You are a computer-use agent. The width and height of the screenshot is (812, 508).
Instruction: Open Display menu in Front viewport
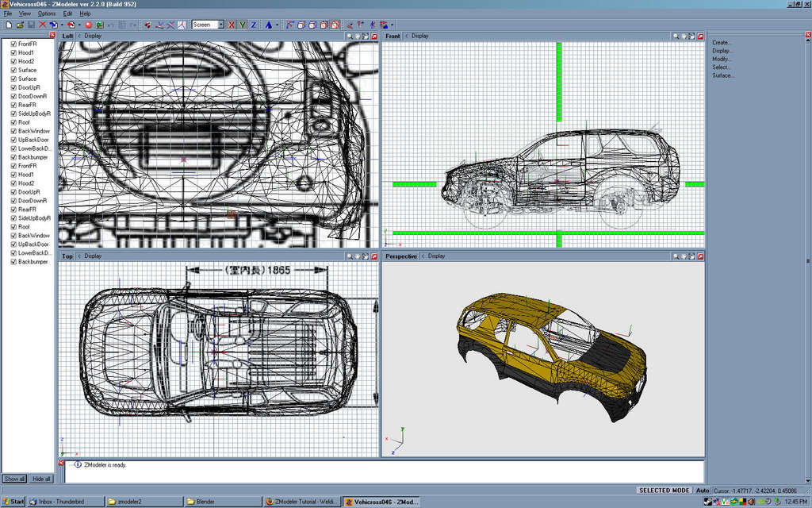(x=420, y=37)
